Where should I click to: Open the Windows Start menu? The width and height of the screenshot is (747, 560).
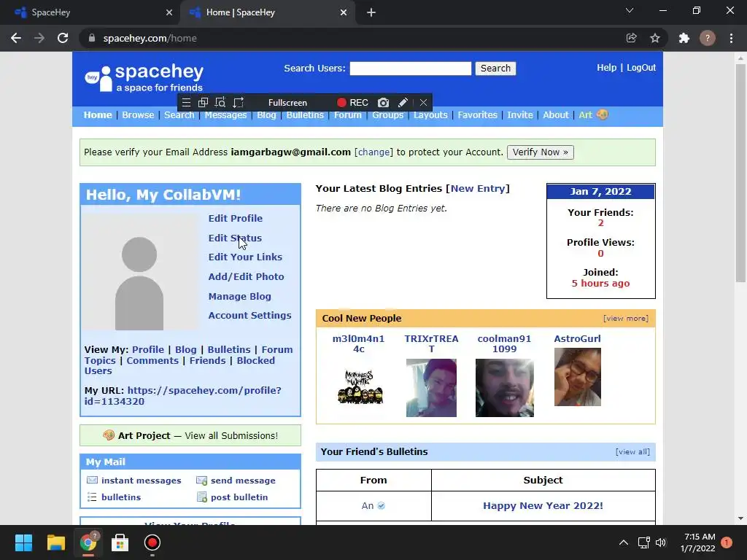pos(23,542)
